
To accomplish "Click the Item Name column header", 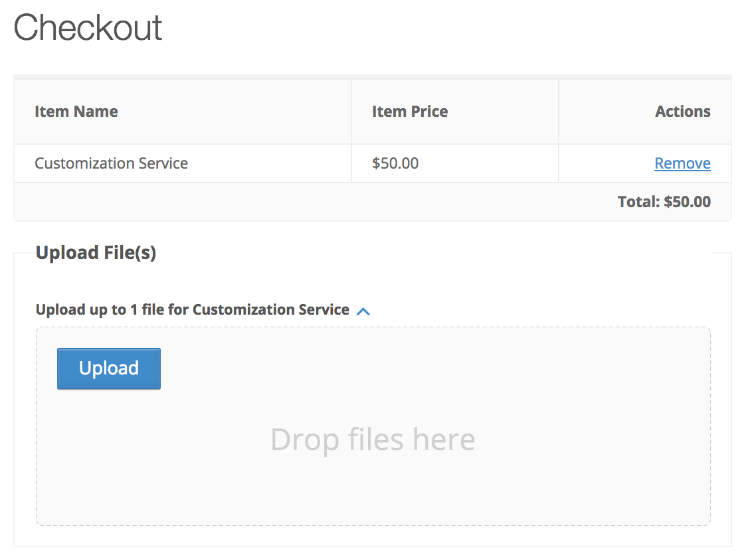I will [76, 112].
